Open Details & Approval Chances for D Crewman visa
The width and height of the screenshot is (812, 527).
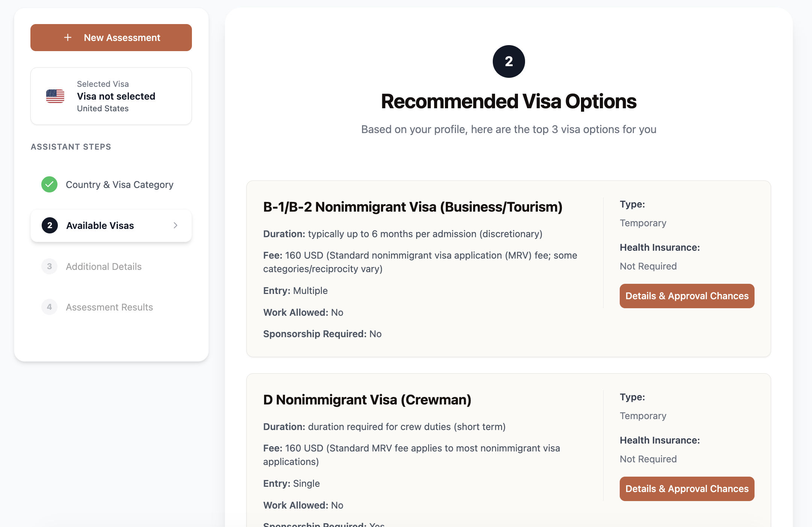click(x=687, y=489)
